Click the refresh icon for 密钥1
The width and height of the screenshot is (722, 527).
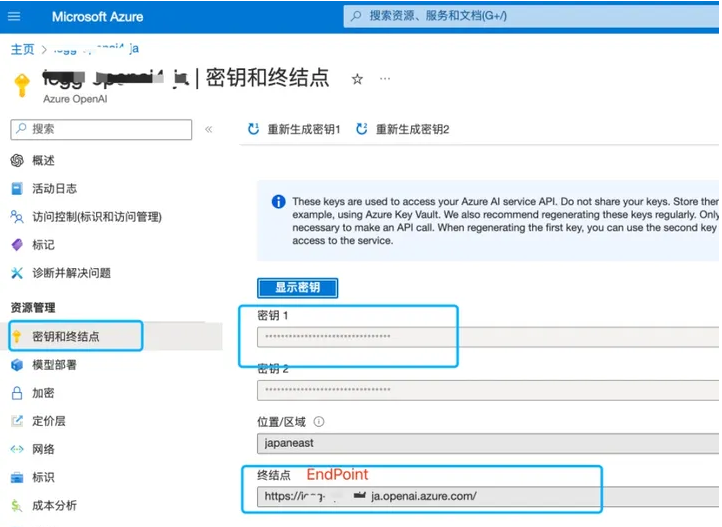pos(253,129)
